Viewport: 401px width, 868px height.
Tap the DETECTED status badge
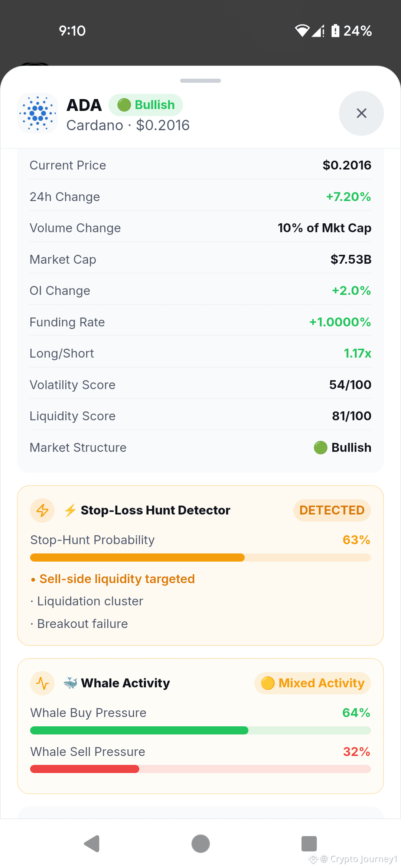pyautogui.click(x=332, y=510)
